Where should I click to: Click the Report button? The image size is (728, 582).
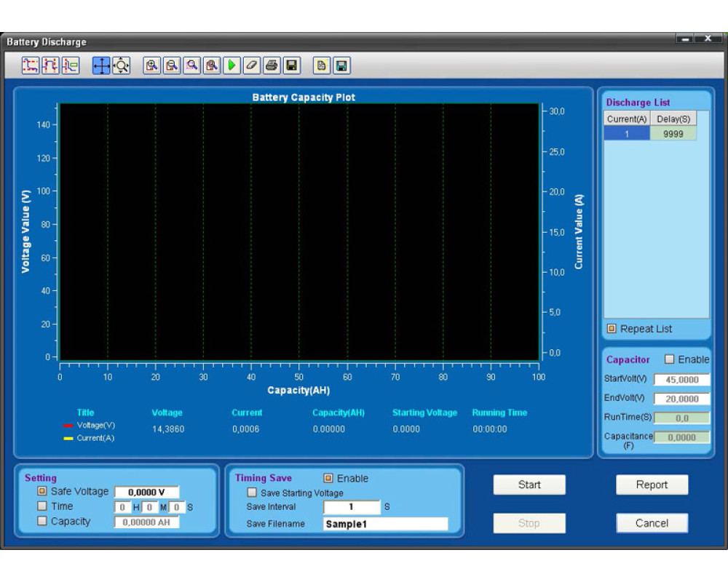[x=652, y=485]
